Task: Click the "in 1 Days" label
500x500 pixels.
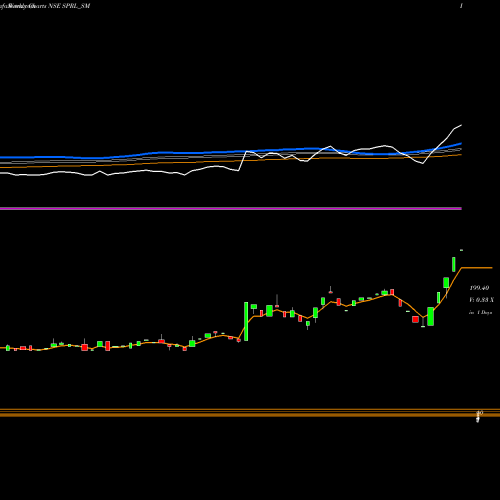Action: tap(481, 313)
